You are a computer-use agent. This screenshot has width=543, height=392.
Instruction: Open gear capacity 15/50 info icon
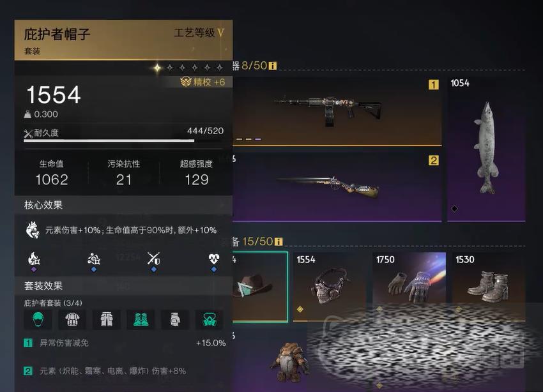coord(279,241)
